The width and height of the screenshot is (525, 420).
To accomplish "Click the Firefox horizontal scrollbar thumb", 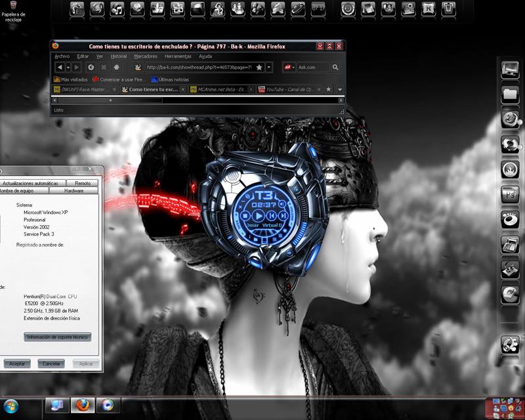I will [110, 100].
